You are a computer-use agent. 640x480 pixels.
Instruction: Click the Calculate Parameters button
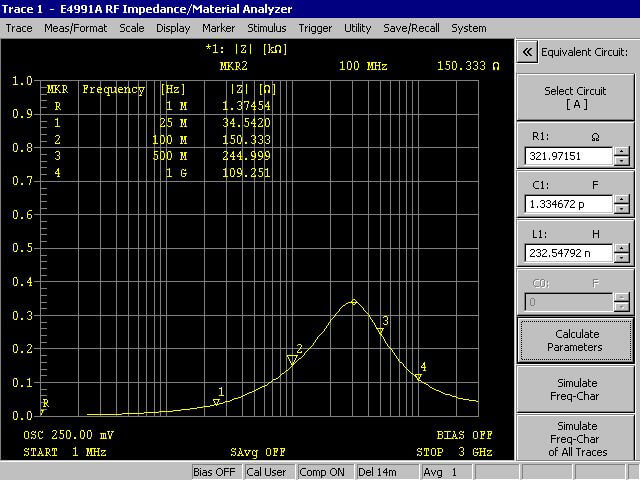point(575,340)
